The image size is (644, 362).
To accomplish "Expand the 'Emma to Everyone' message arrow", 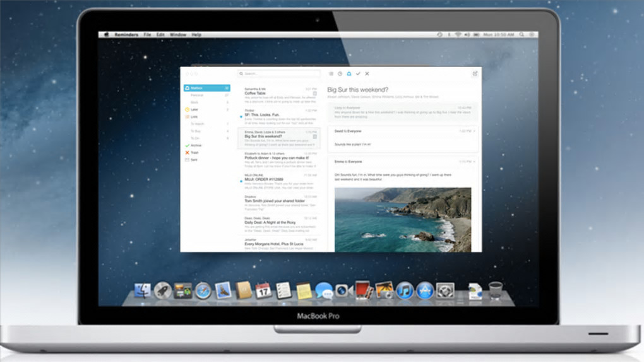I will tap(474, 161).
